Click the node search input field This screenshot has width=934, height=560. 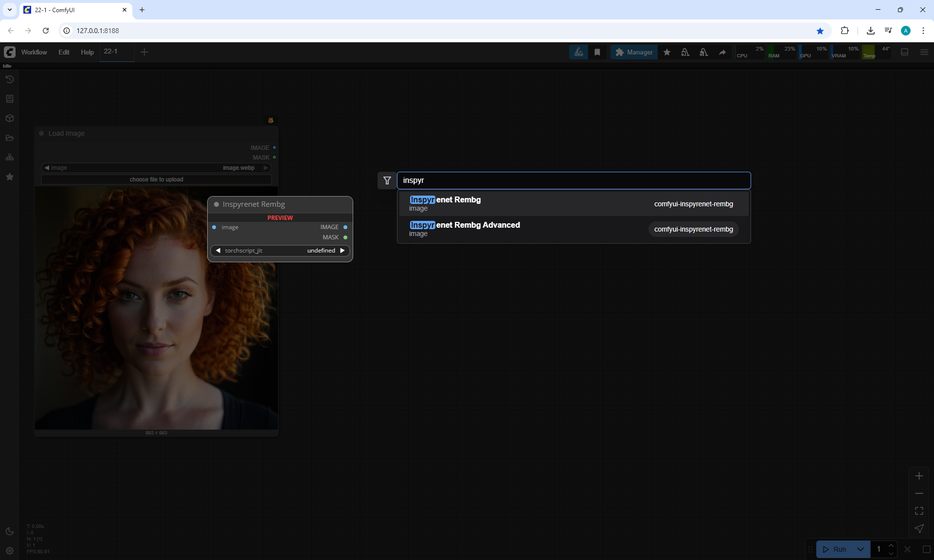click(x=573, y=181)
